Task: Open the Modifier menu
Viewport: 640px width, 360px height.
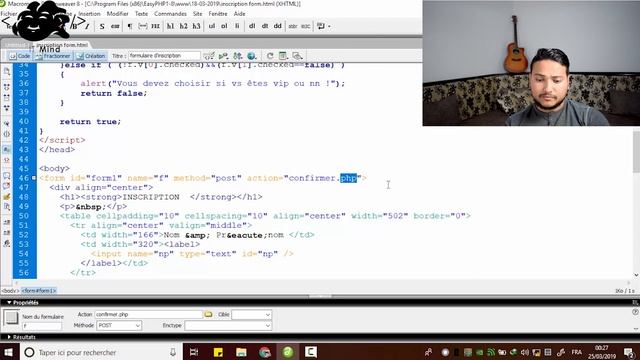Action: (118, 13)
